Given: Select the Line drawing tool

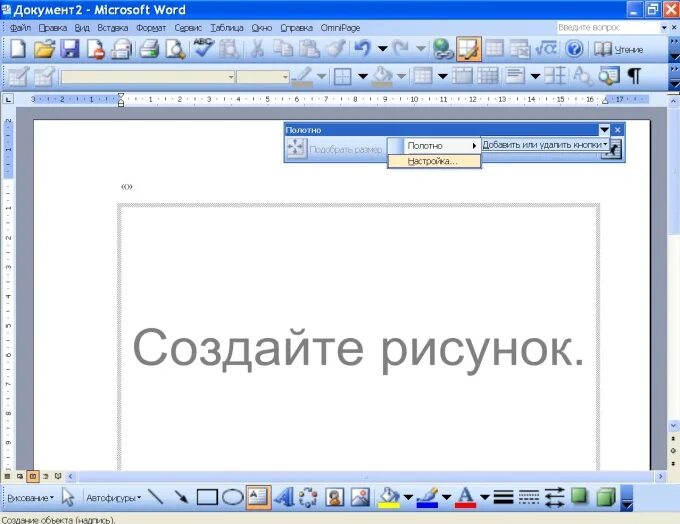Looking at the screenshot, I should click(155, 497).
